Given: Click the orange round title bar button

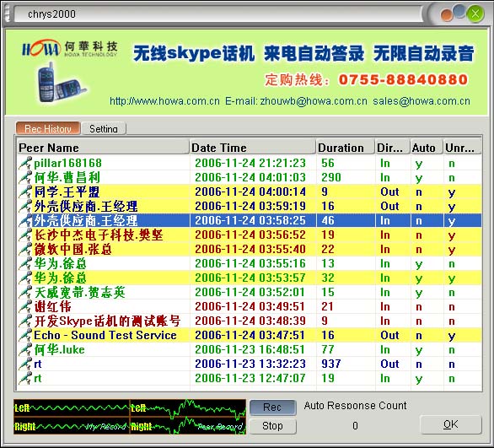Looking at the screenshot, I should (447, 15).
